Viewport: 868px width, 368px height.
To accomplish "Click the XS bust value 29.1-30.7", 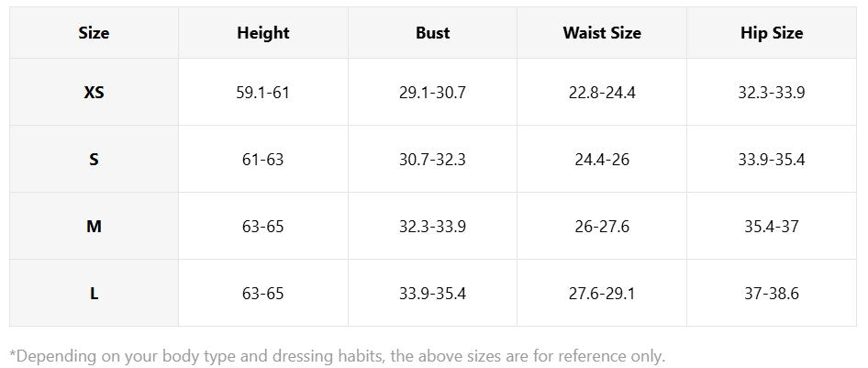I will 433,93.
